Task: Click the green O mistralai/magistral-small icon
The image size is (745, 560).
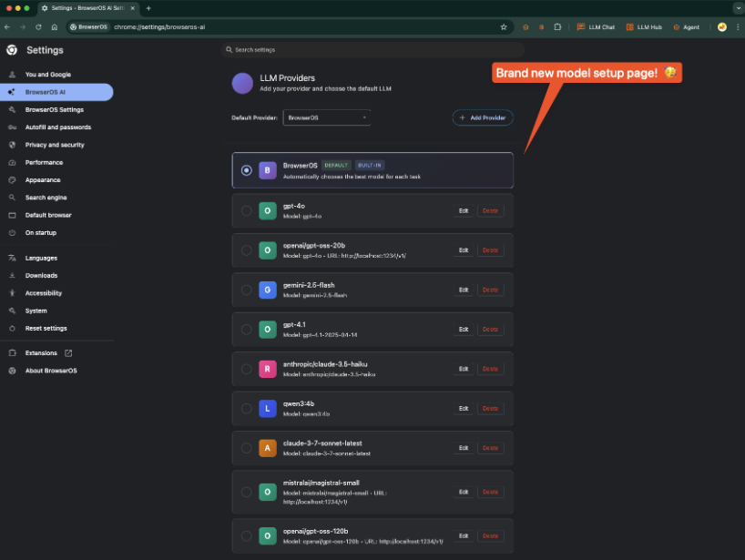Action: pyautogui.click(x=268, y=492)
